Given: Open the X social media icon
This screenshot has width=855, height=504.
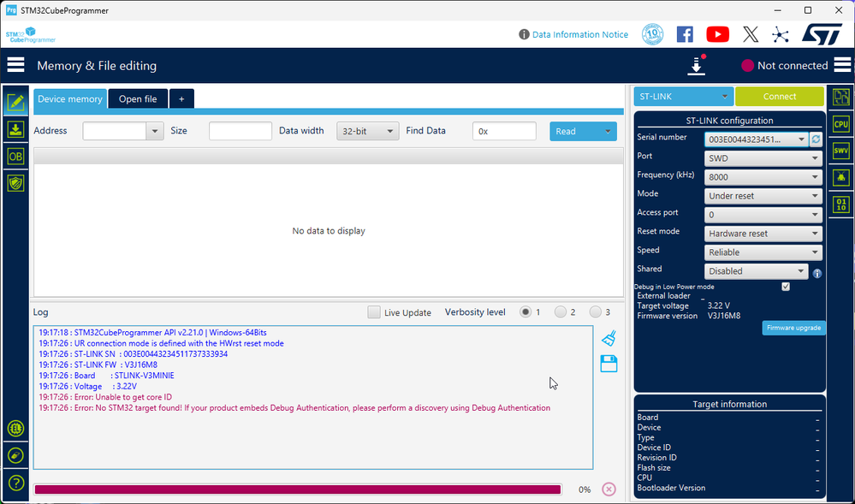Looking at the screenshot, I should coord(751,34).
